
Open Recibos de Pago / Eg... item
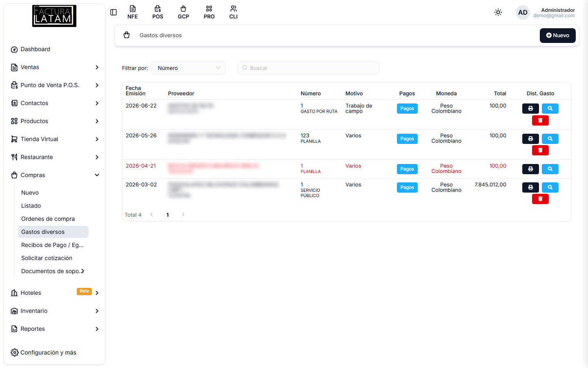(52, 245)
